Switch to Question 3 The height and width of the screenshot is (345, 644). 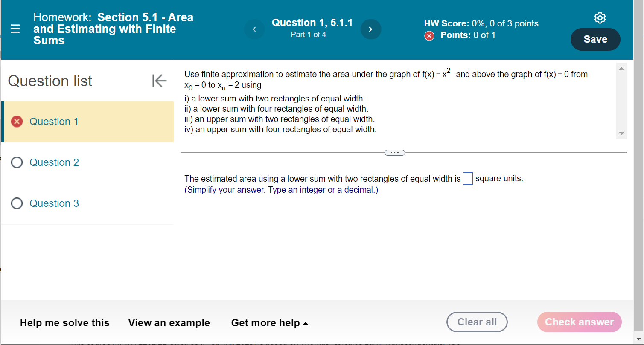54,203
